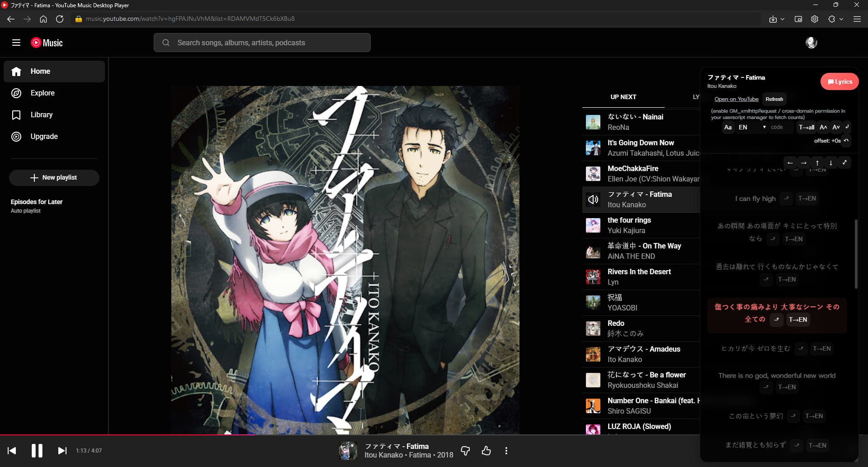Play 'ないない - Nainai' from queue
This screenshot has height=467, width=868.
[x=641, y=122]
